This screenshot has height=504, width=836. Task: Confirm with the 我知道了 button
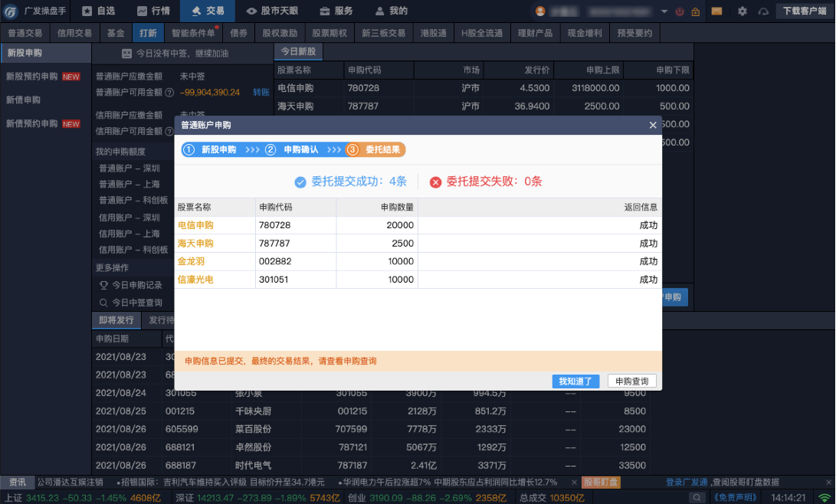click(575, 381)
